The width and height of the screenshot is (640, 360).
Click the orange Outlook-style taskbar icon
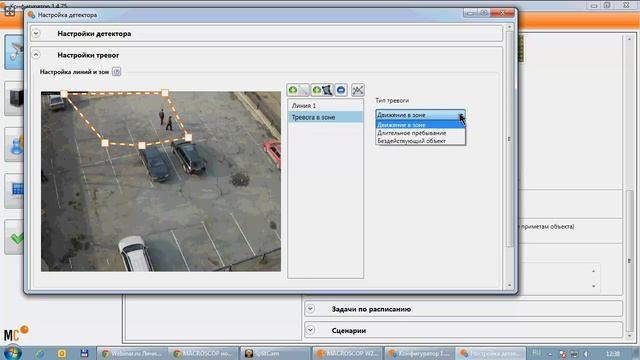coord(62,353)
